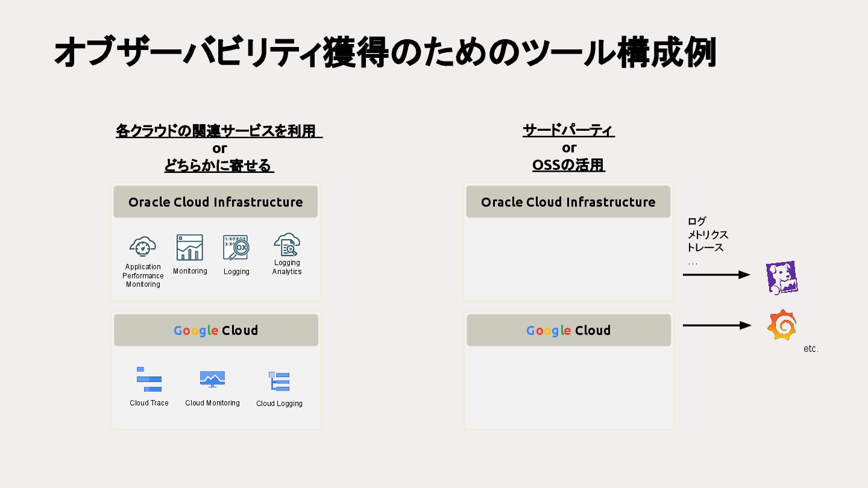The height and width of the screenshot is (488, 868).
Task: Click the Cloud Trace icon
Action: pos(149,380)
